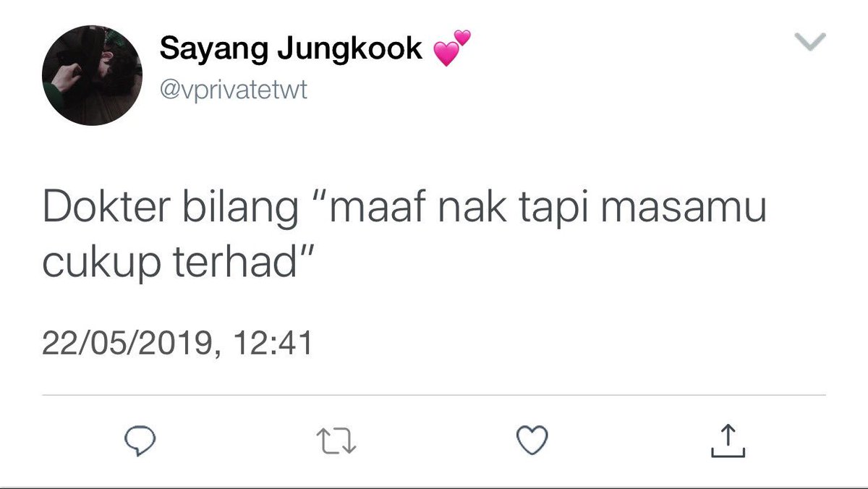The height and width of the screenshot is (489, 868).
Task: Retweet the post by Sayang Jungkook
Action: (x=337, y=441)
